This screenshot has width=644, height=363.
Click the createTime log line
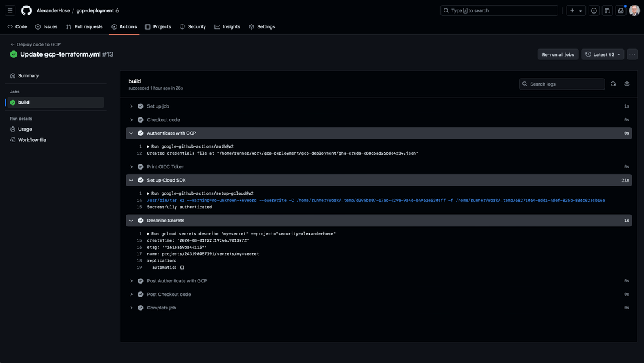[198, 240]
